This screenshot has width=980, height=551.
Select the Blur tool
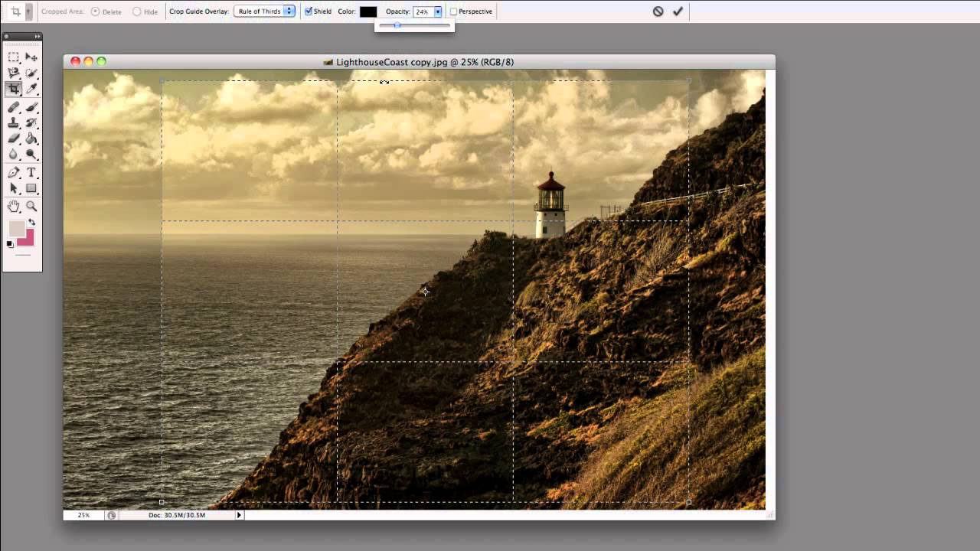point(14,155)
